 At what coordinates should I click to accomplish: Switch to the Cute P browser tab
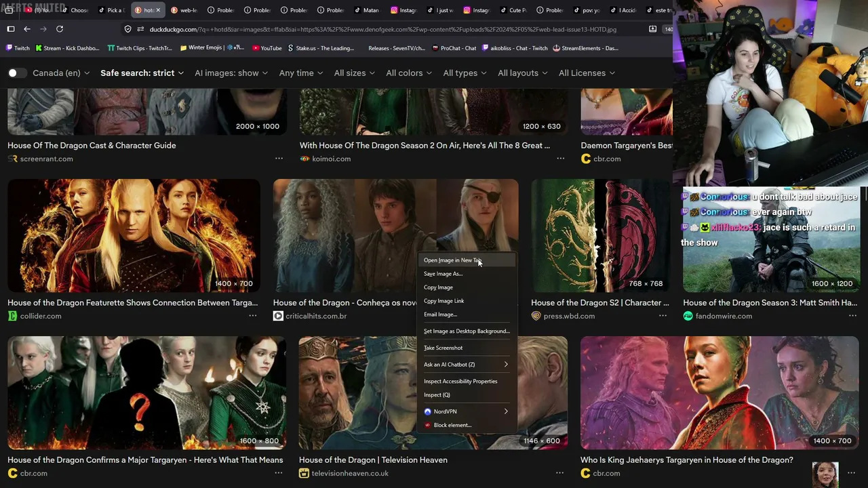pos(515,10)
